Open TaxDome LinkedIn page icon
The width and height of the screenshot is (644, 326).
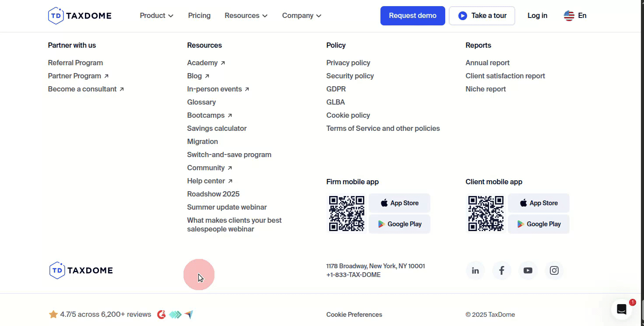pos(475,270)
